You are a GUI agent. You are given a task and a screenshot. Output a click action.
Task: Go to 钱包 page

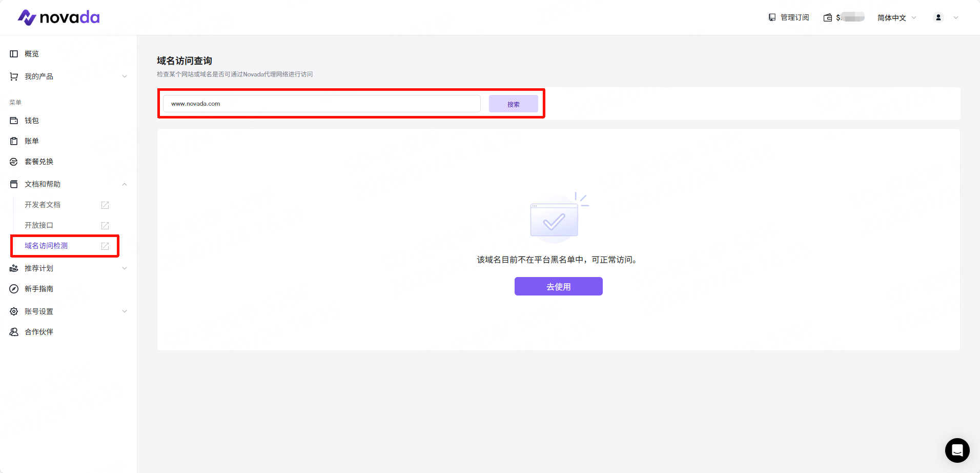32,121
